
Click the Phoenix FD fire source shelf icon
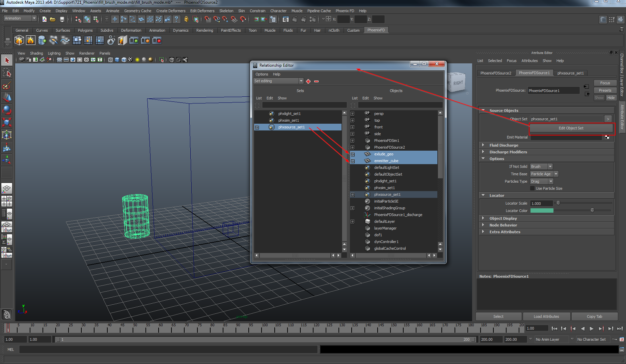point(30,40)
